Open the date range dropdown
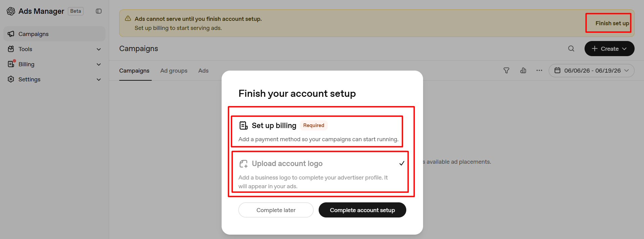This screenshot has height=239, width=644. pos(591,71)
